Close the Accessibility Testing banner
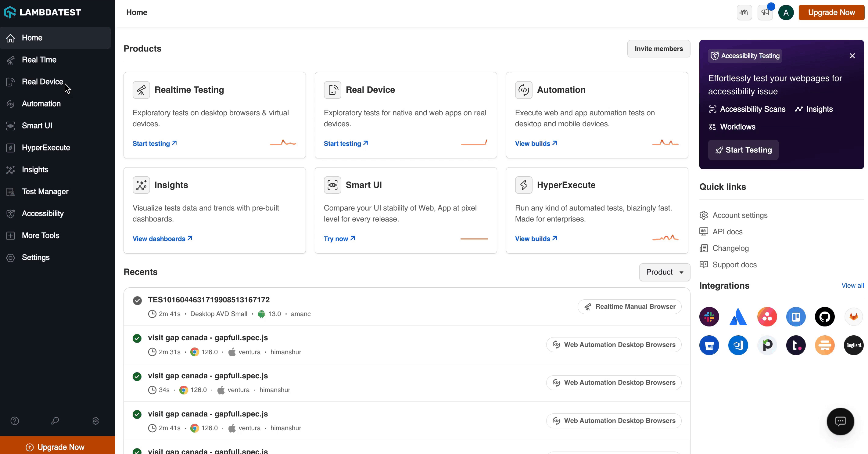The width and height of the screenshot is (868, 454). tap(852, 56)
